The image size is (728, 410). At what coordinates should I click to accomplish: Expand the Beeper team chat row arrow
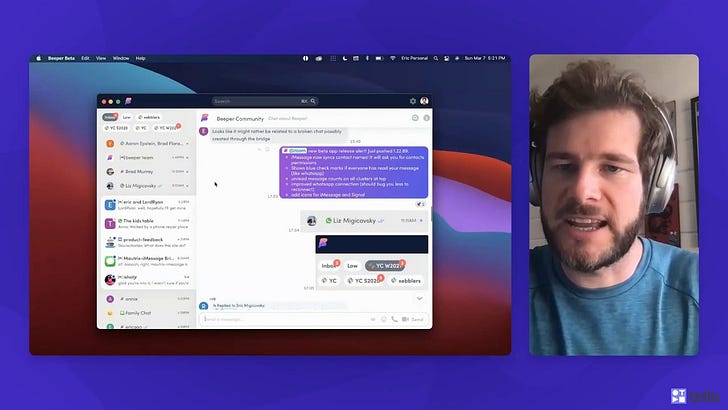click(x=187, y=158)
